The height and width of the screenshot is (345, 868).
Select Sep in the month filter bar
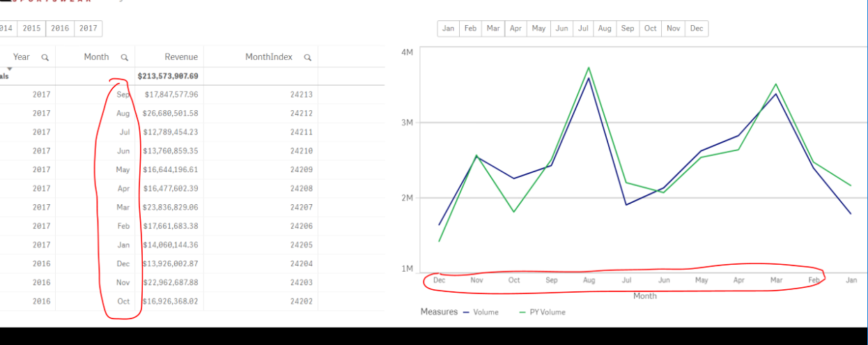tap(628, 29)
